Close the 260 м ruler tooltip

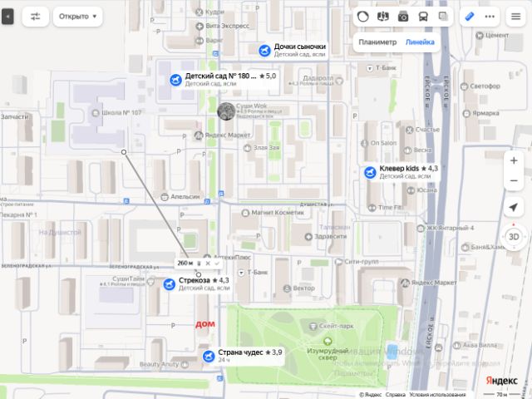click(208, 264)
